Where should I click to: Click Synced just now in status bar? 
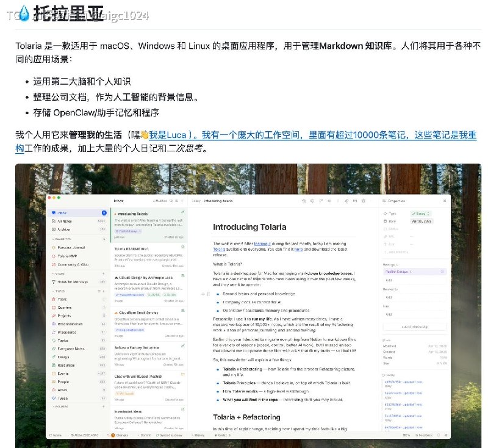(x=170, y=435)
